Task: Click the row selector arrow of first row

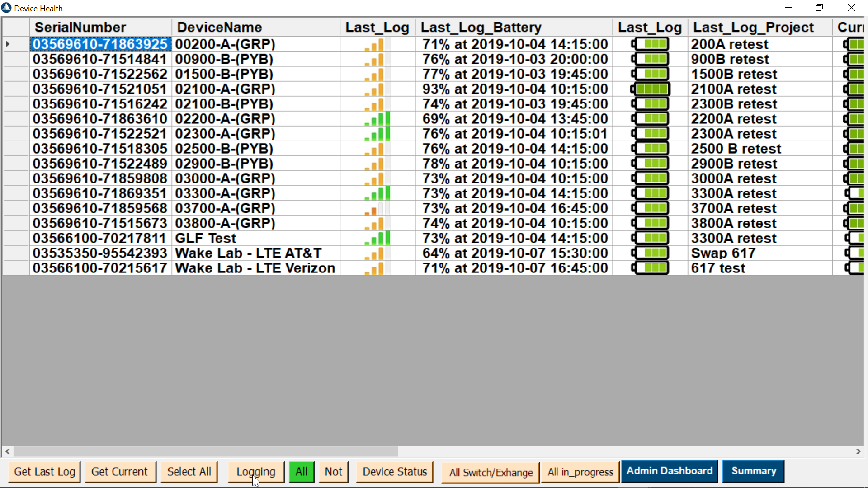Action: 8,44
